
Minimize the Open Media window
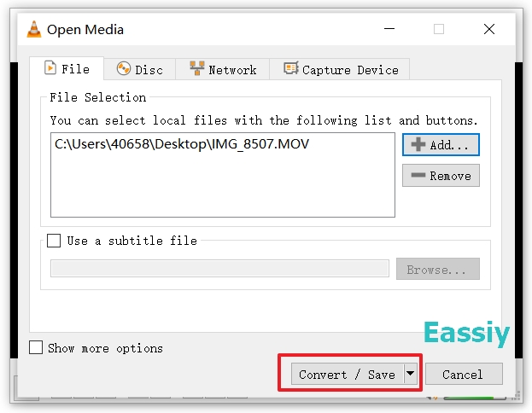click(389, 29)
